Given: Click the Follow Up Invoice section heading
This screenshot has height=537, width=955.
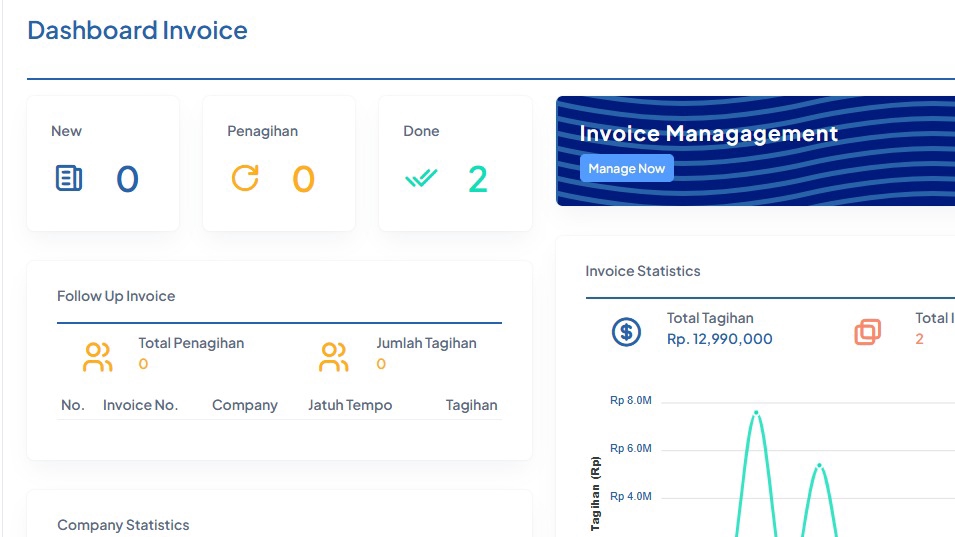Looking at the screenshot, I should click(x=116, y=296).
